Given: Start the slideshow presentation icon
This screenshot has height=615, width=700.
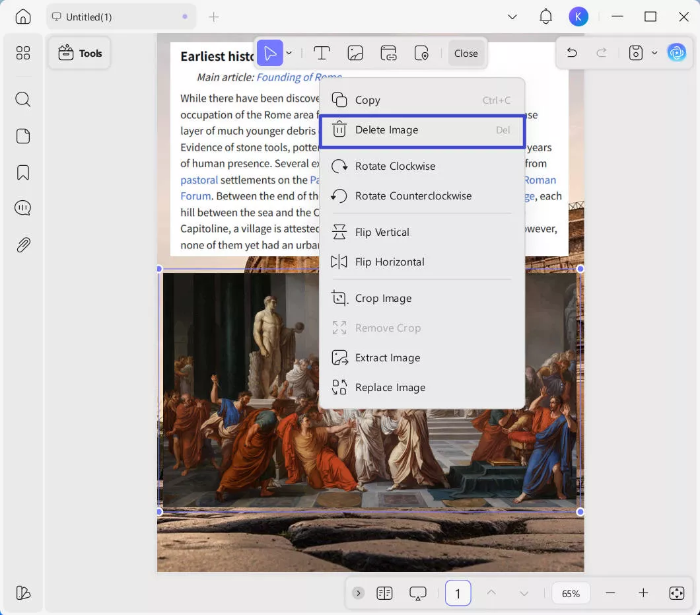Looking at the screenshot, I should coord(417,593).
